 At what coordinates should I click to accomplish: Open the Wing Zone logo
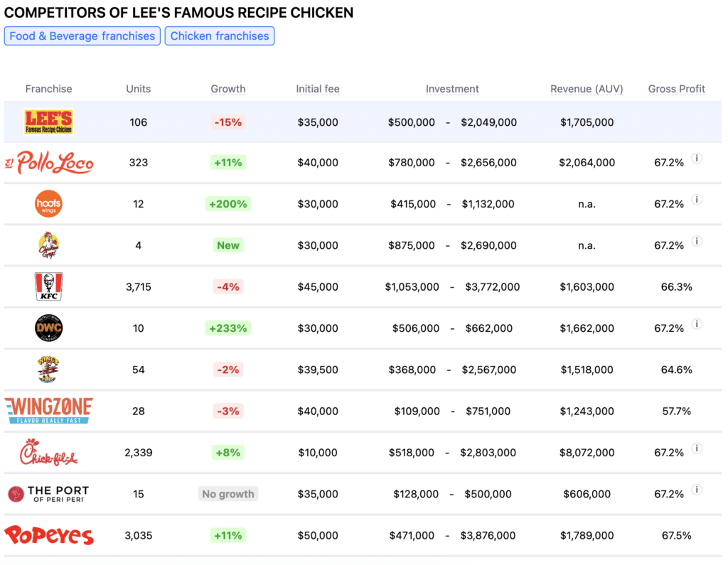tap(49, 411)
